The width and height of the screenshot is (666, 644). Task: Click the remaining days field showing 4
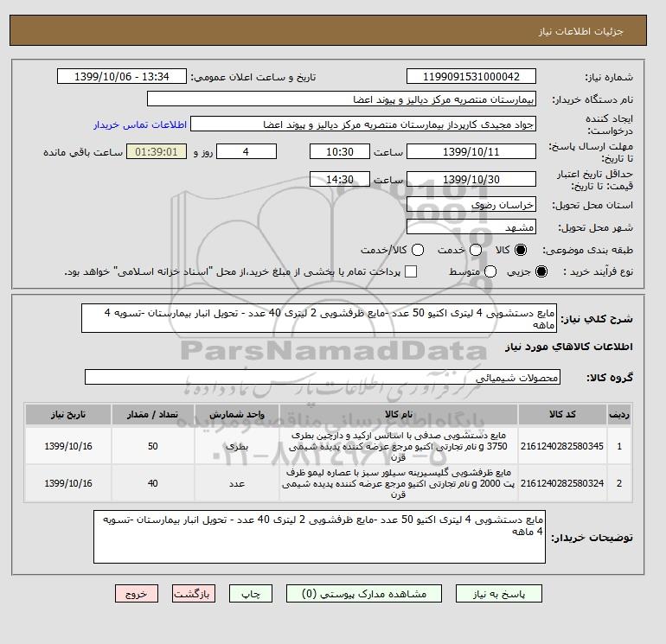(247, 151)
